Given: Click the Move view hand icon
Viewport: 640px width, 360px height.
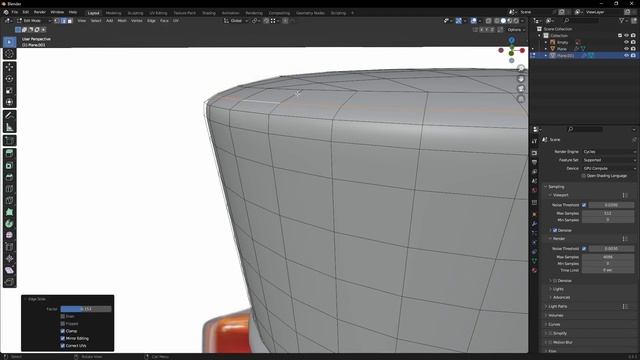Looking at the screenshot, I should (521, 78).
